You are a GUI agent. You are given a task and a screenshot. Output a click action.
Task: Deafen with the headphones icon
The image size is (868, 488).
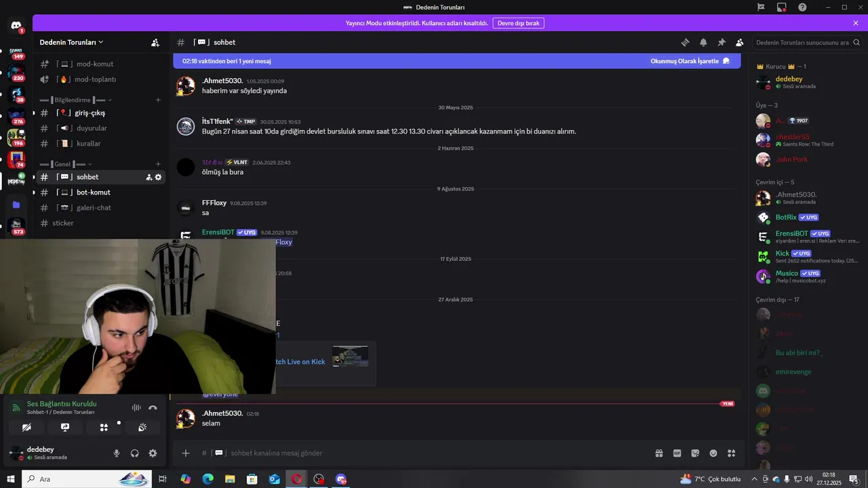click(134, 453)
